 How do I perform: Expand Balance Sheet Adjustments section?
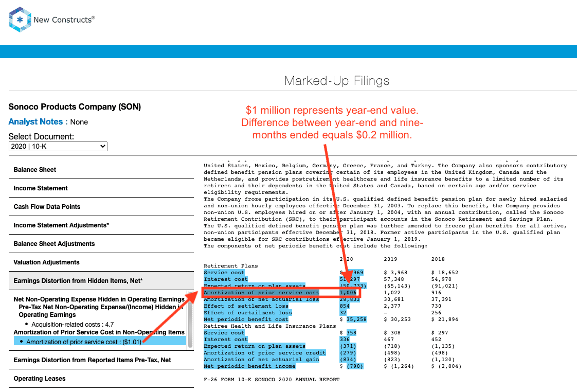pyautogui.click(x=101, y=244)
